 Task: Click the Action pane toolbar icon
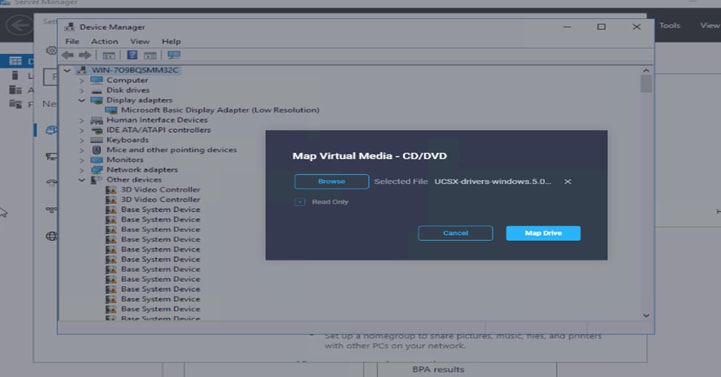150,56
